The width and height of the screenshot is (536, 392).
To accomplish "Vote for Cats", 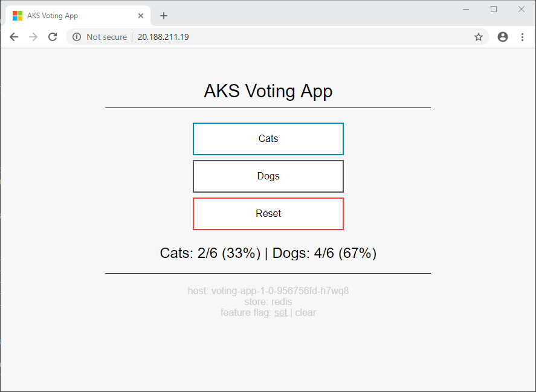I will (268, 139).
